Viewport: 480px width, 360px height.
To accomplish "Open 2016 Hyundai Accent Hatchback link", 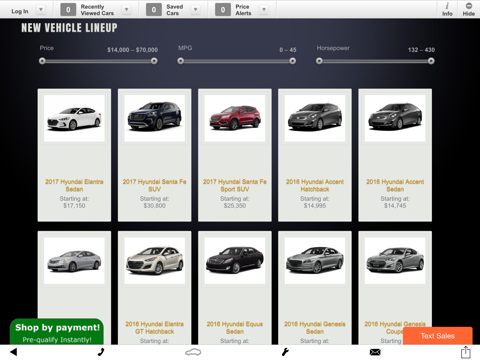I will (315, 185).
